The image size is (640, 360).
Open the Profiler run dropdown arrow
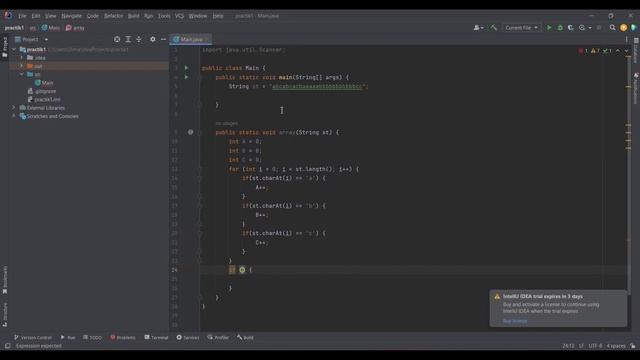tap(590, 28)
